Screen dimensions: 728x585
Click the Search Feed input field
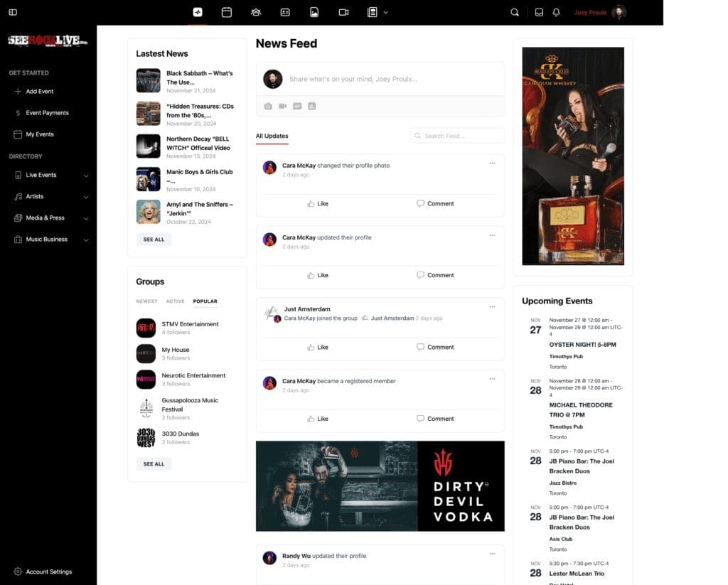tap(457, 136)
